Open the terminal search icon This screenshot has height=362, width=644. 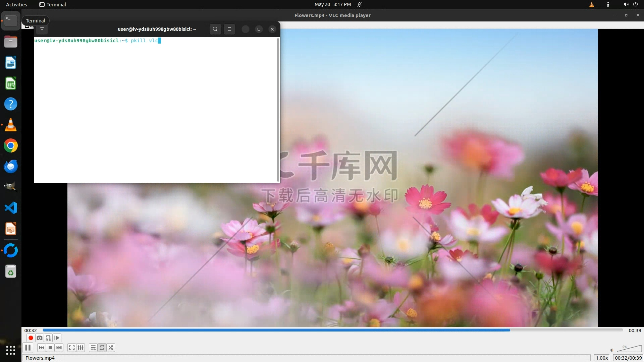[x=215, y=29]
